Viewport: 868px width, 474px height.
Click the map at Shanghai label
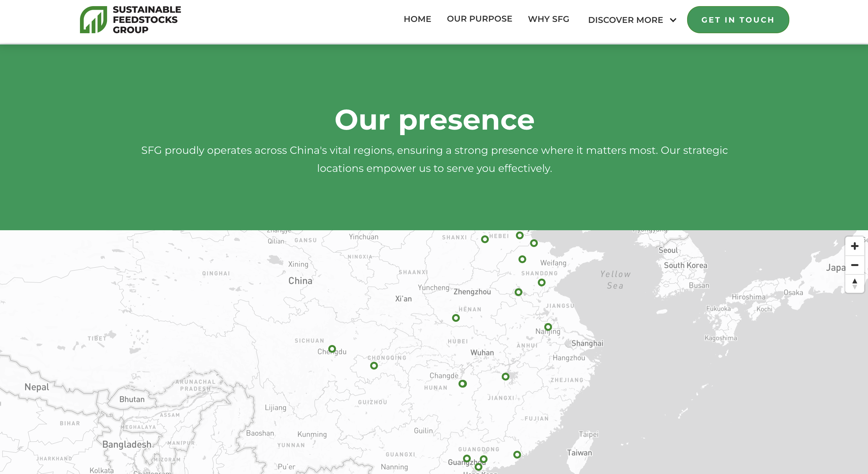pos(587,343)
